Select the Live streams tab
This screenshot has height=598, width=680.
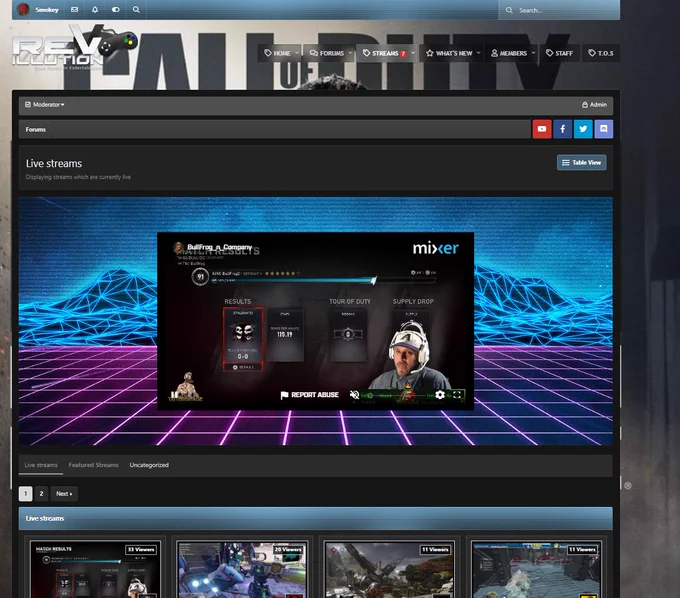pos(41,465)
